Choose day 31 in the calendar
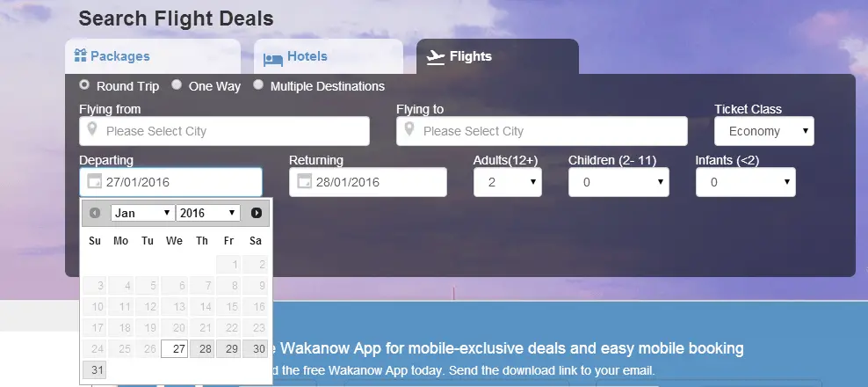The width and height of the screenshot is (868, 387). pos(94,369)
